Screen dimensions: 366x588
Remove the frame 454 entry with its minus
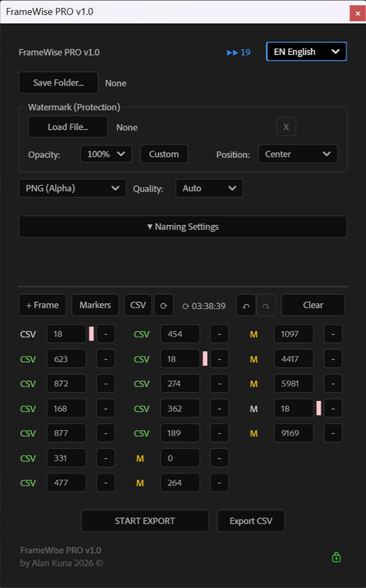coord(219,334)
